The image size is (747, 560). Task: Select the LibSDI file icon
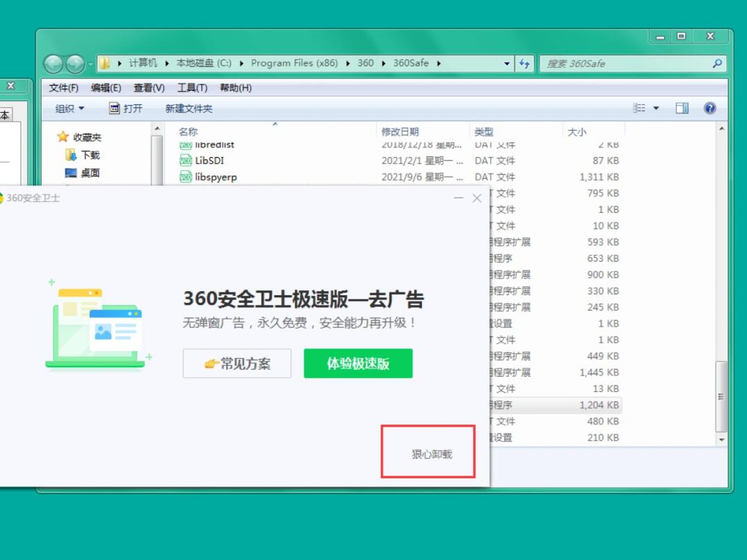tap(185, 160)
